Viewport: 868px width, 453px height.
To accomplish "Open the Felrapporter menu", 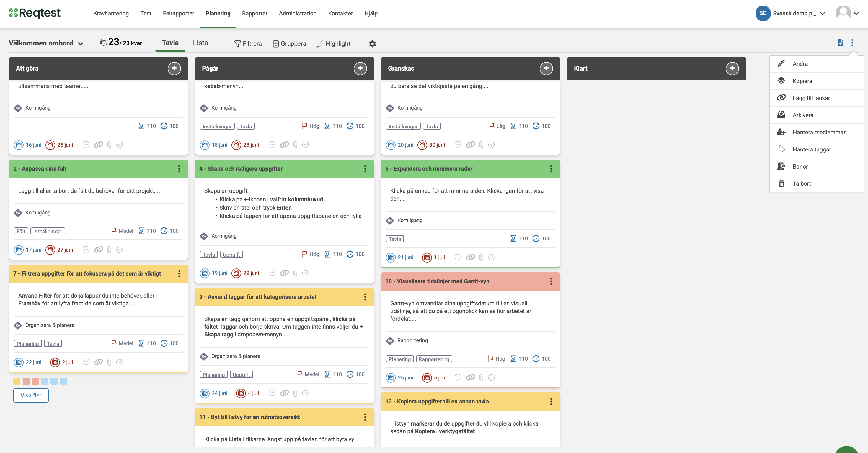I will tap(178, 14).
